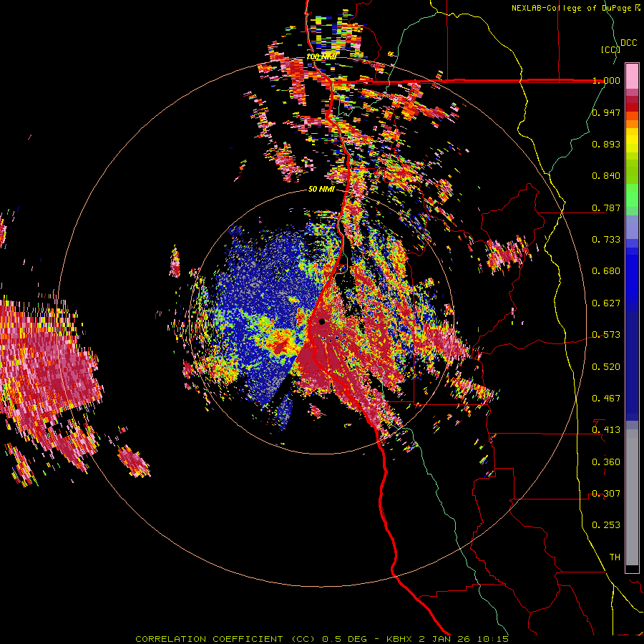Viewport: 644px width, 644px height.
Task: Click the 0.467 legend value
Action: (606, 399)
